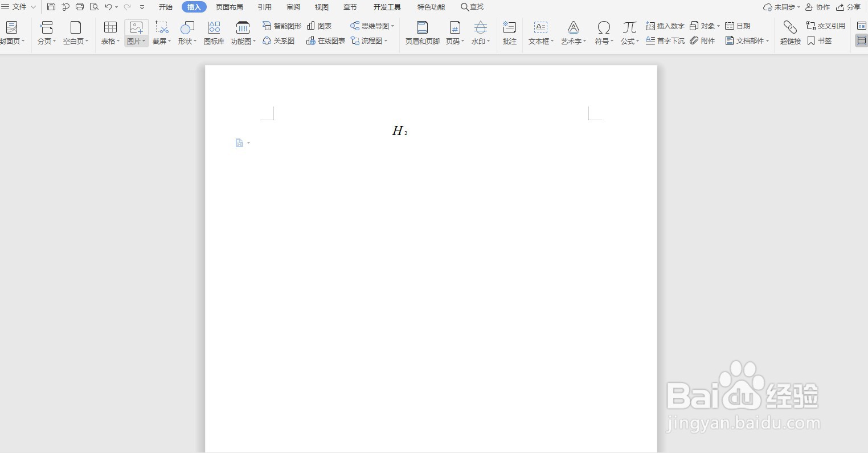Open the quick access toolbar customize arrow

pos(142,7)
